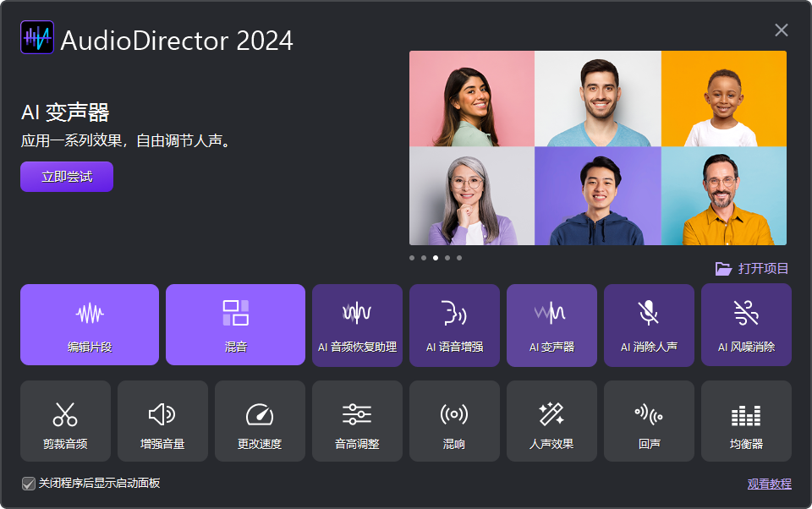
Task: Close the AudioDirector launcher window
Action: coord(782,30)
